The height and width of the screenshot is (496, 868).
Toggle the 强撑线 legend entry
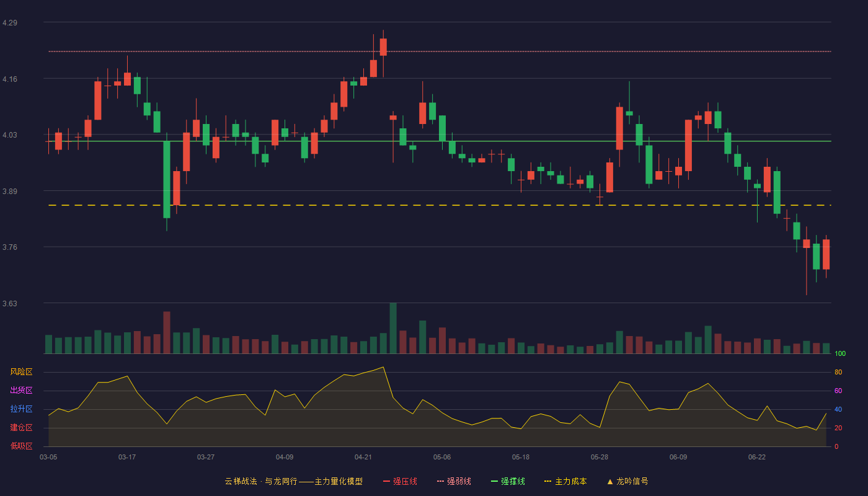tap(508, 481)
